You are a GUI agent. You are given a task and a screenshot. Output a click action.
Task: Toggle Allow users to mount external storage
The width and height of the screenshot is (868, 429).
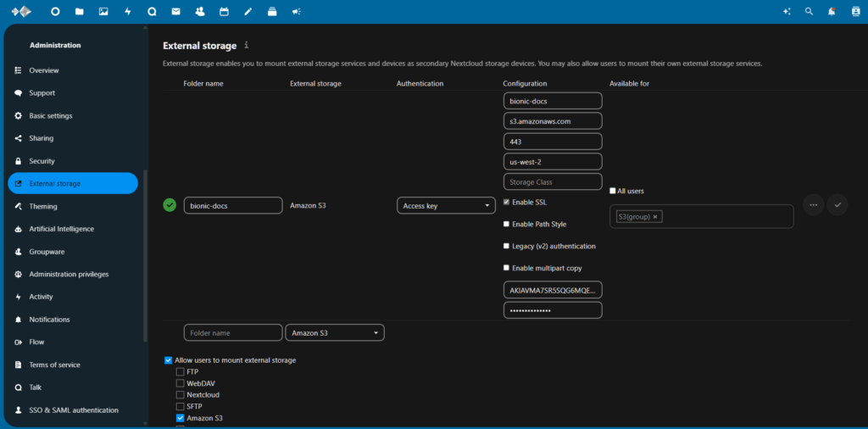coord(169,359)
